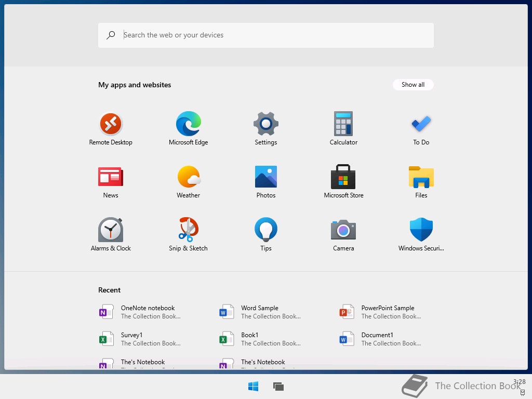Image resolution: width=532 pixels, height=399 pixels.
Task: Open recent PowerPoint Sample file
Action: [380, 312]
